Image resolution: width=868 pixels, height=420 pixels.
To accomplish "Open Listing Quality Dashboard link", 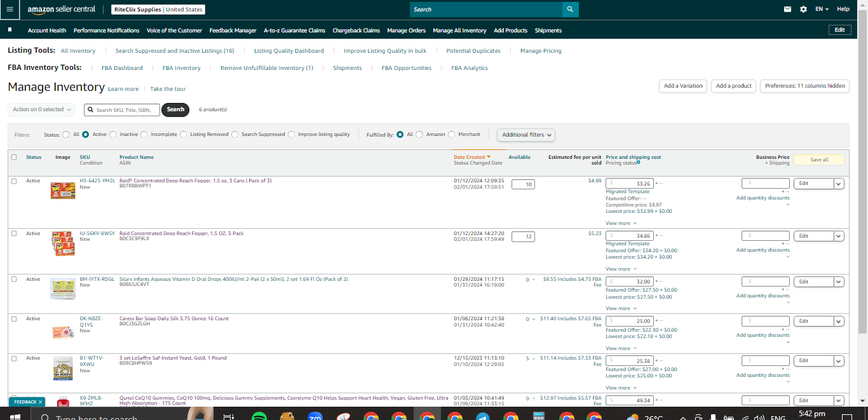I will coord(289,51).
